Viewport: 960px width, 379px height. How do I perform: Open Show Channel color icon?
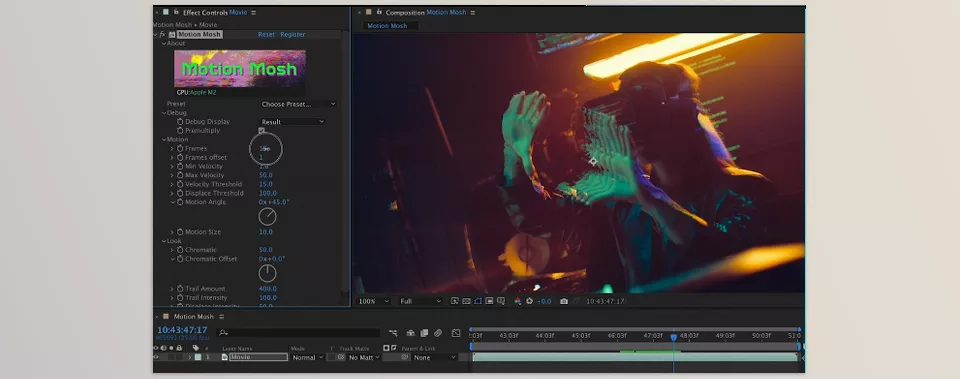click(x=517, y=301)
